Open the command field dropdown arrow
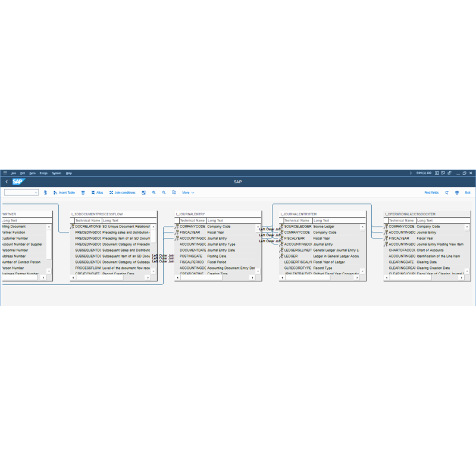 click(x=36, y=192)
